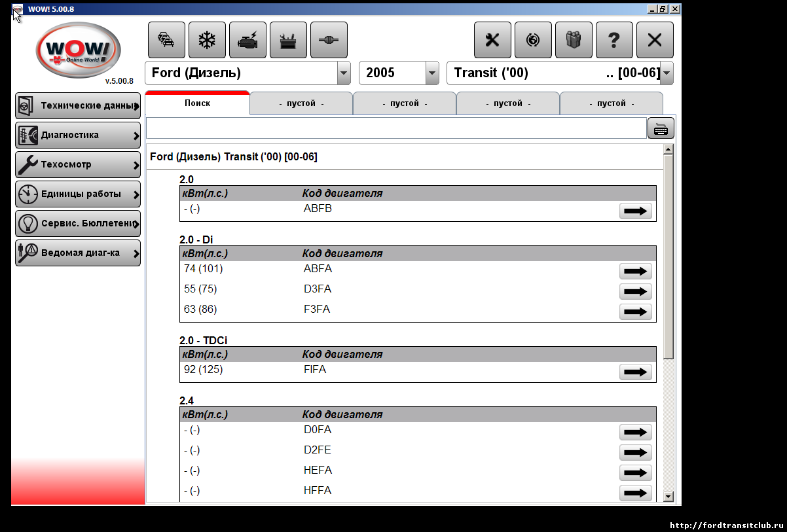787x532 pixels.
Task: Click the 2.0 - TDCi group heading
Action: click(204, 340)
